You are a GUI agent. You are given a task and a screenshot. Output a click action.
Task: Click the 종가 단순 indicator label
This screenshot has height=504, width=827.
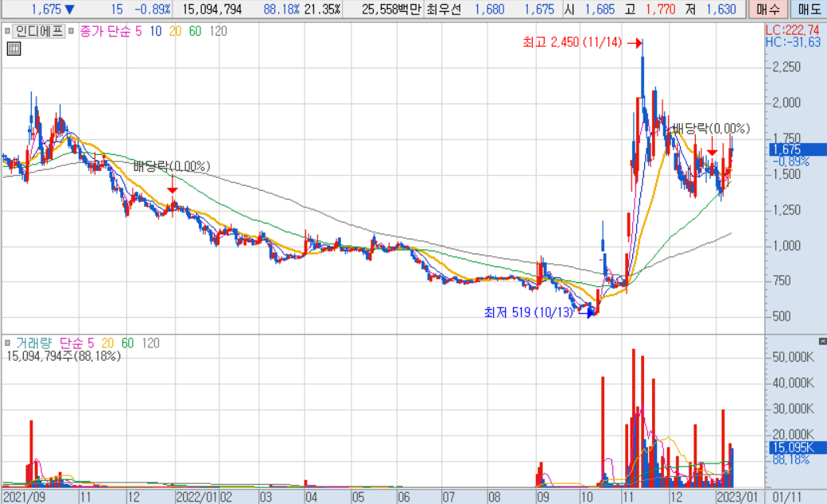pyautogui.click(x=105, y=31)
